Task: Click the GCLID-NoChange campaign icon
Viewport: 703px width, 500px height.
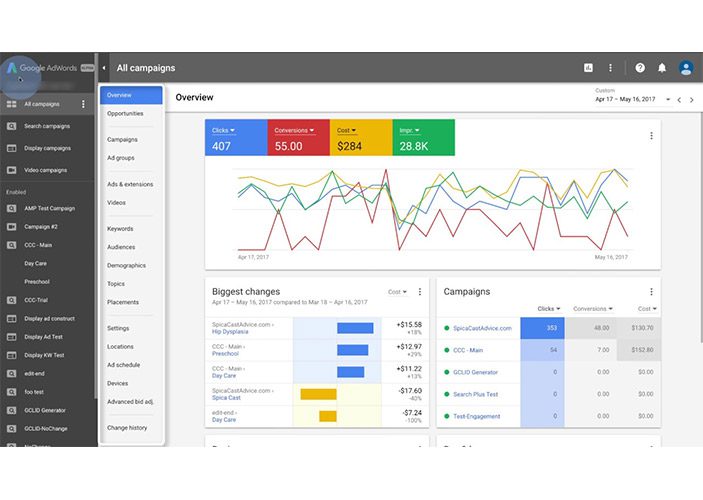Action: point(12,429)
